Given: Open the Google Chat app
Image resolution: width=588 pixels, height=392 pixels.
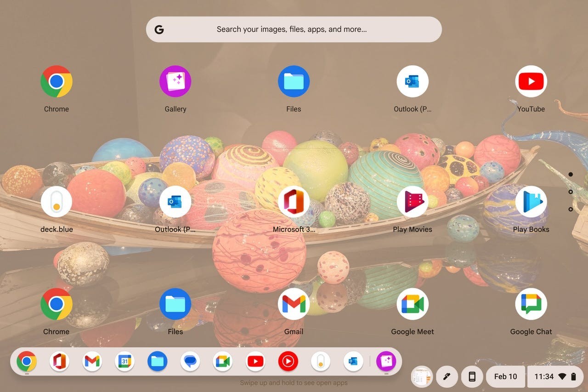Looking at the screenshot, I should [x=531, y=304].
